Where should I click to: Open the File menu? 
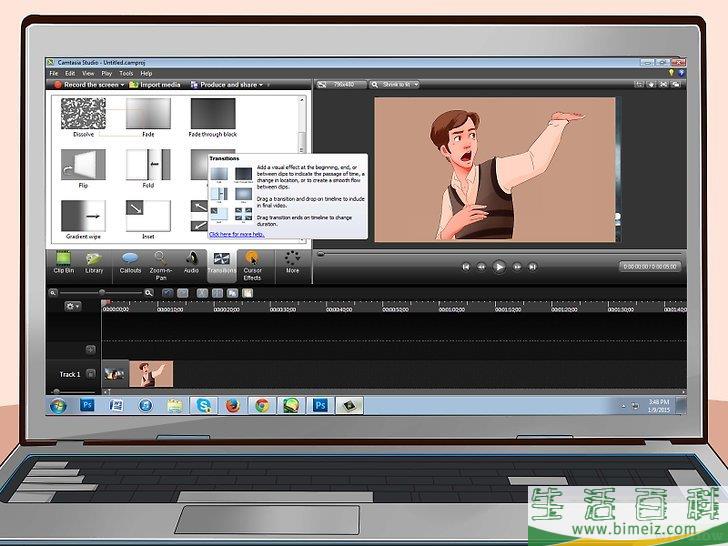pyautogui.click(x=54, y=73)
